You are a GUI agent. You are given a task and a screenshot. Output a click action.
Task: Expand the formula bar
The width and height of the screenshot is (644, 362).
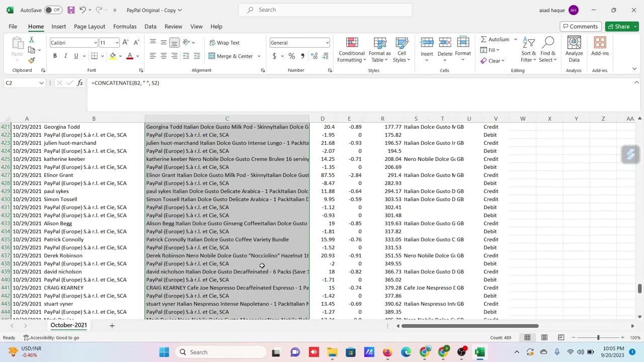point(636,82)
